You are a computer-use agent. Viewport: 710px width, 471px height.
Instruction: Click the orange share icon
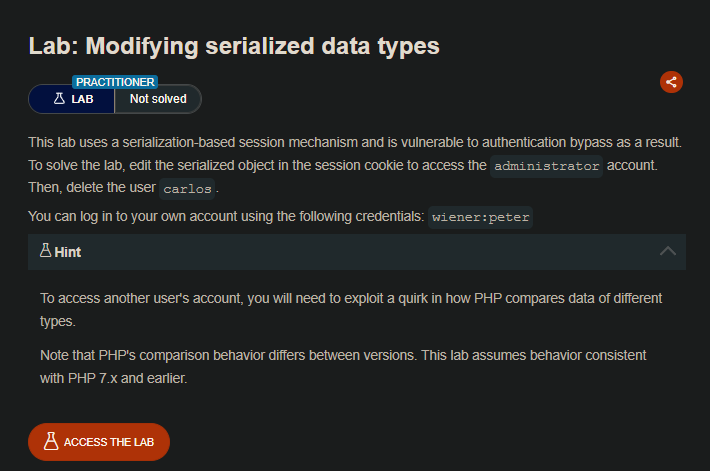pos(671,82)
